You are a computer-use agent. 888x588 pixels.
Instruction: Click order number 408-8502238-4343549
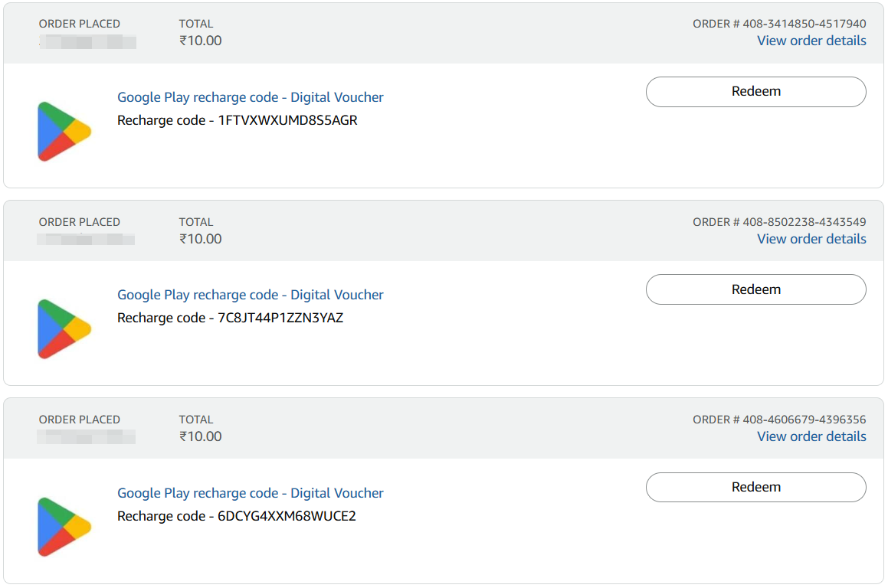click(x=804, y=222)
